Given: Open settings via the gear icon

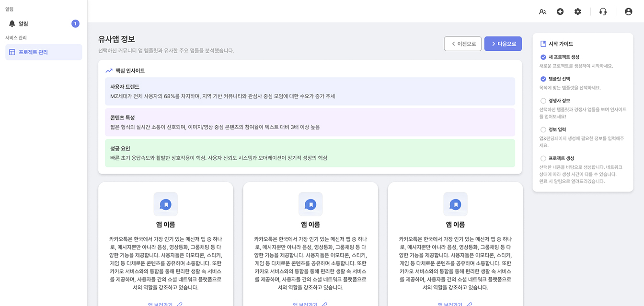Looking at the screenshot, I should coord(578,11).
